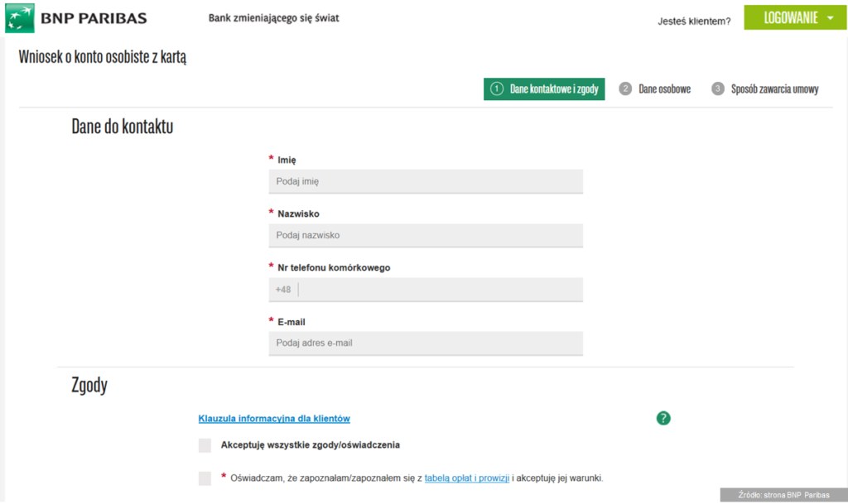Tick the 'tabelą opłat i prowizji' declaration checkbox

pos(205,478)
